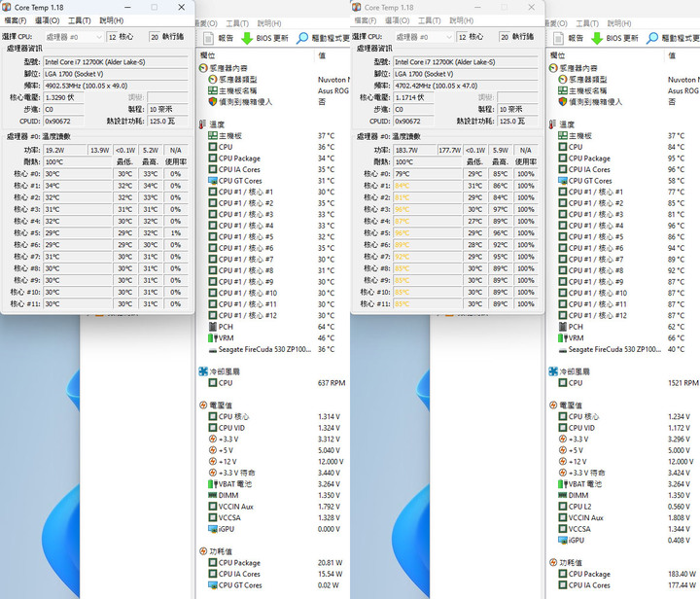Click +3.3 V icon at 3.312 V
This screenshot has width=700, height=599.
click(213, 440)
